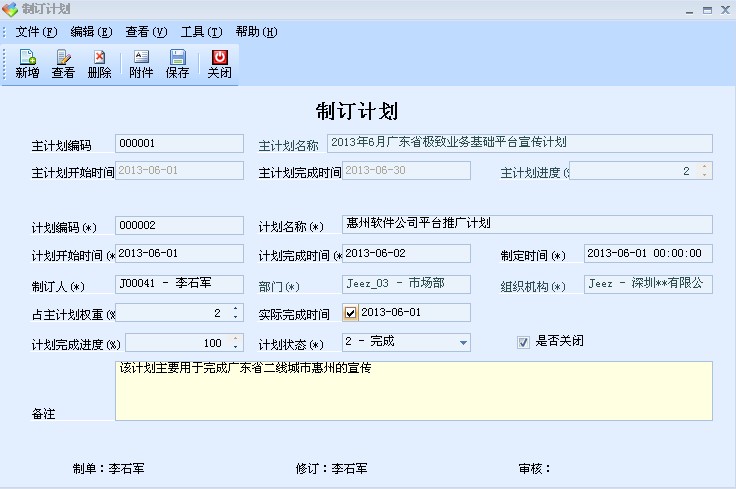Click the 部门 field Jeez_03 市场部

[x=406, y=284]
